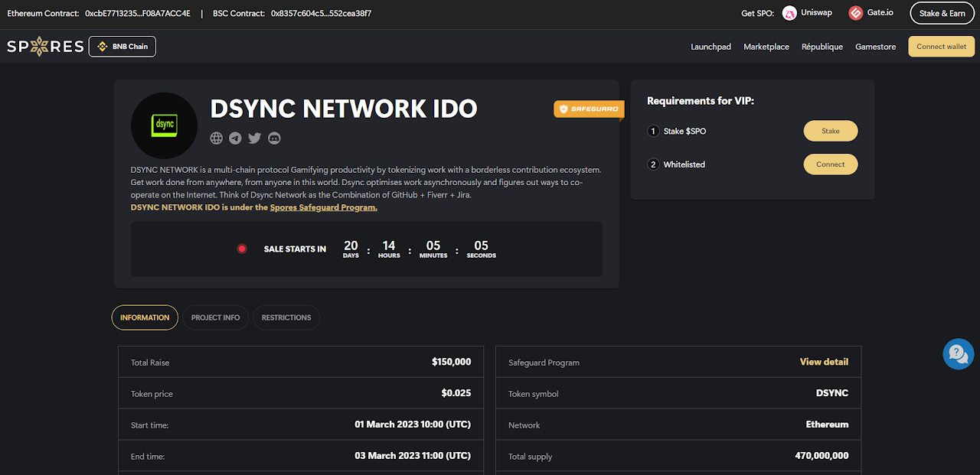
Task: Click the Gate.io text link
Action: coord(880,14)
